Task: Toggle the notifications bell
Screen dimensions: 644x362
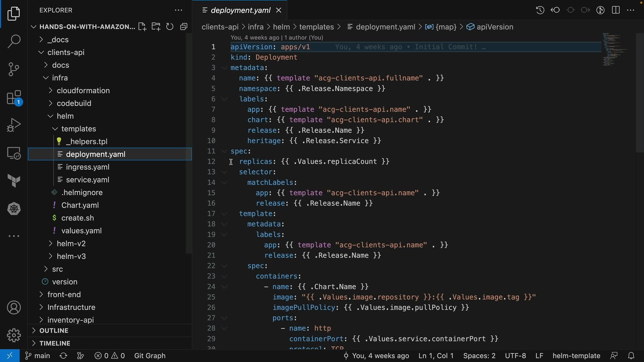Action: [631, 356]
